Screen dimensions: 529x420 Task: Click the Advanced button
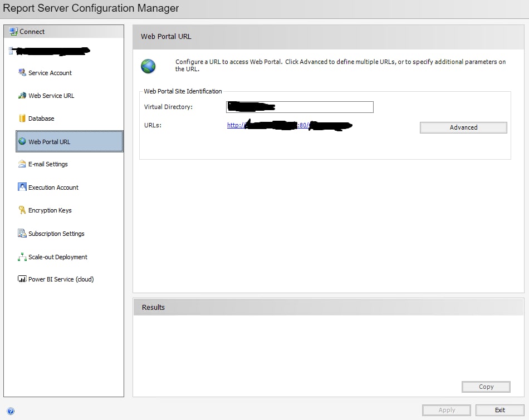pos(463,127)
